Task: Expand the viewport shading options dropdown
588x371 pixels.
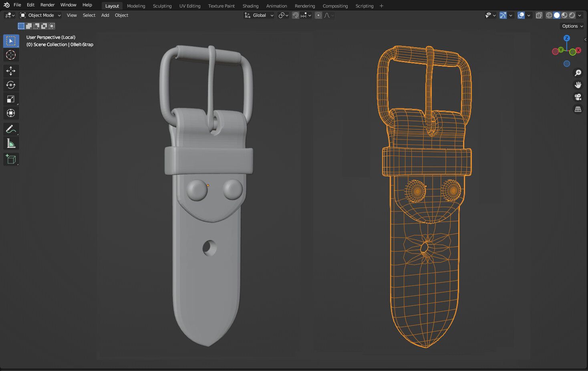Action: tap(580, 15)
